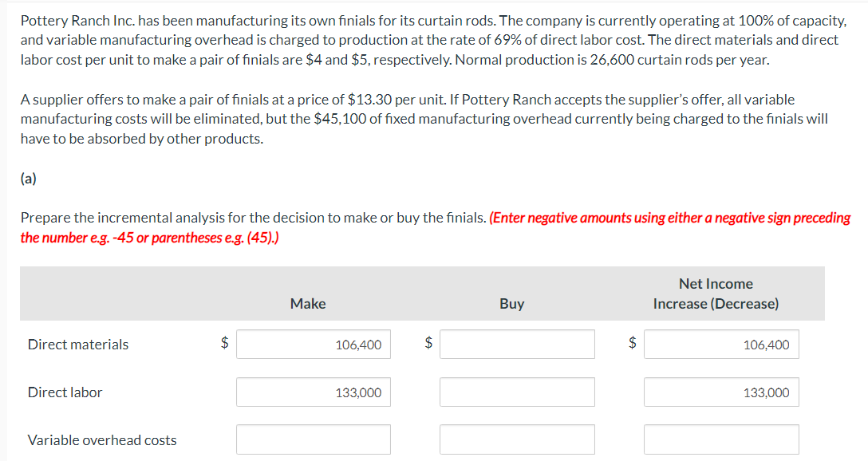Click the Make column header
This screenshot has width=868, height=461.
pos(308,304)
